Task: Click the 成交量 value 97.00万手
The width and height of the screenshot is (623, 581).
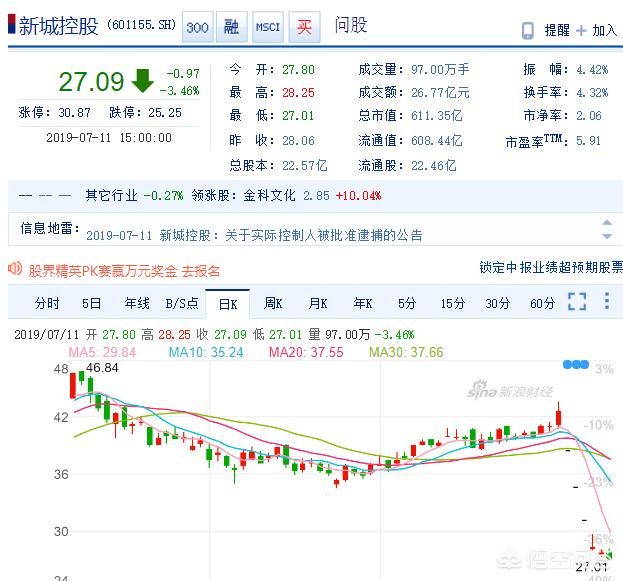Action: [440, 70]
